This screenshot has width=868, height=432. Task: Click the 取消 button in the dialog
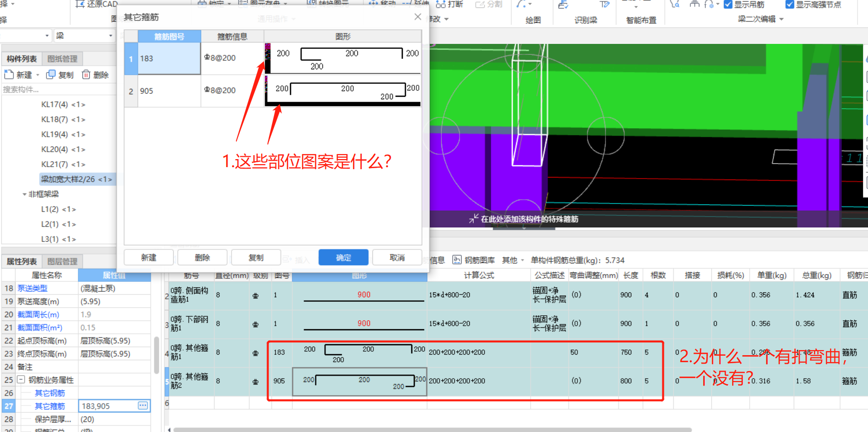pyautogui.click(x=397, y=257)
